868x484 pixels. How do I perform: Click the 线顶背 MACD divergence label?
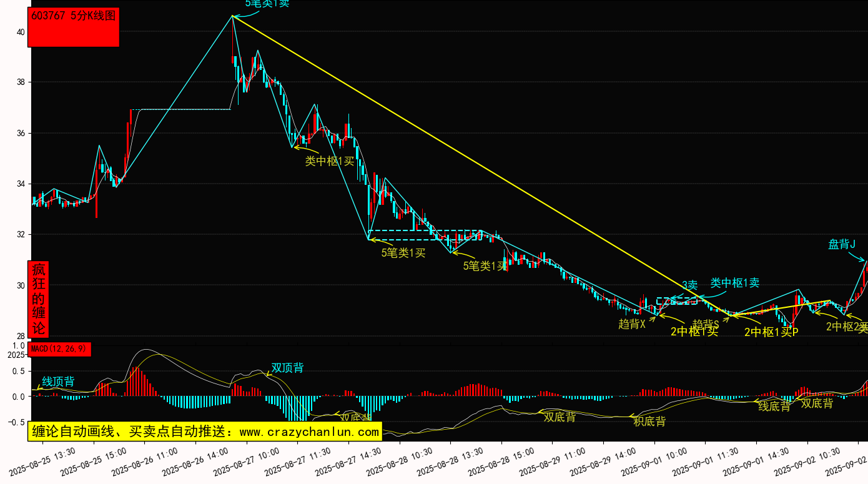[58, 381]
